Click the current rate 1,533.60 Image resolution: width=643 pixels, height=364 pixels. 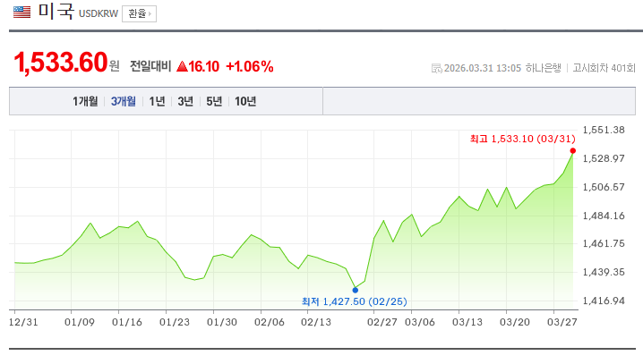point(61,63)
